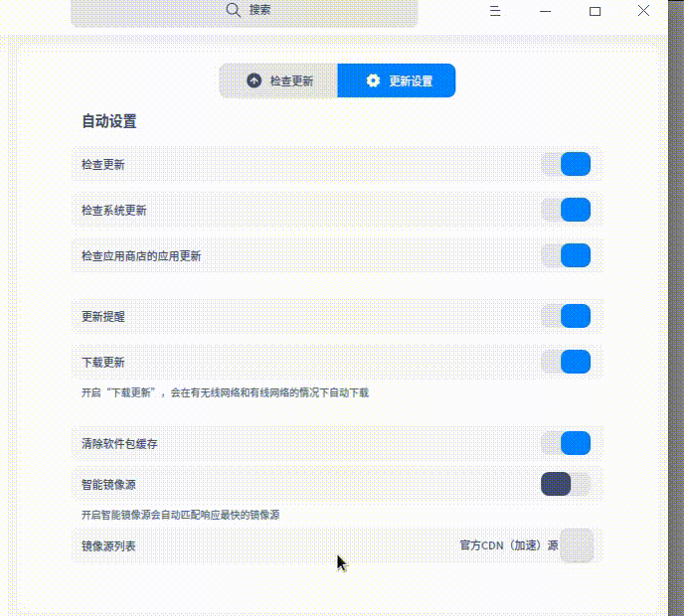Select the 更新设置 tab

(x=397, y=80)
